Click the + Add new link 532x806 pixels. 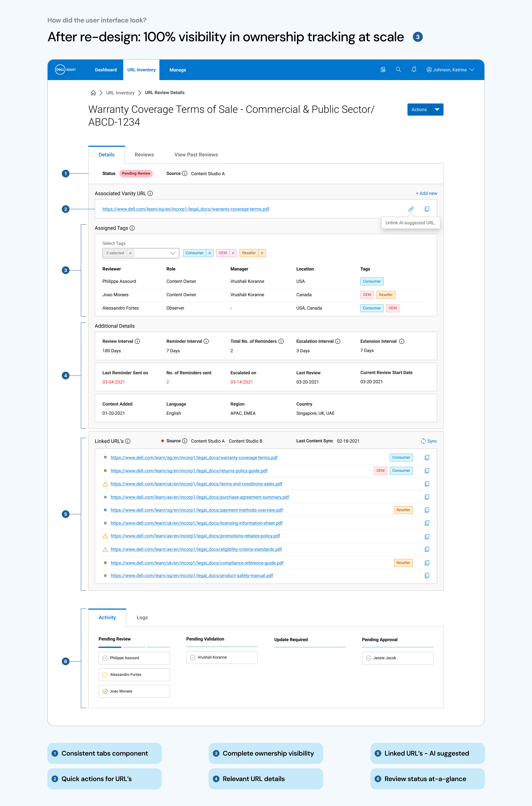[x=426, y=193]
